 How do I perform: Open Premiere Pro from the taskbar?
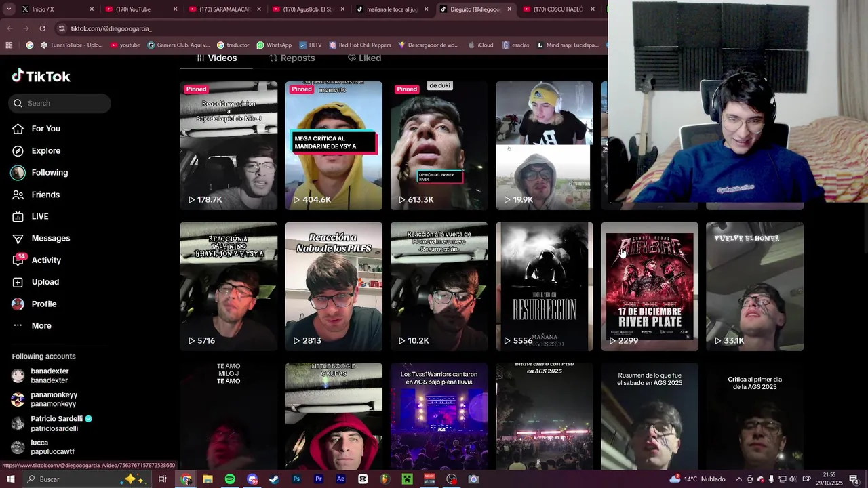coord(319,479)
